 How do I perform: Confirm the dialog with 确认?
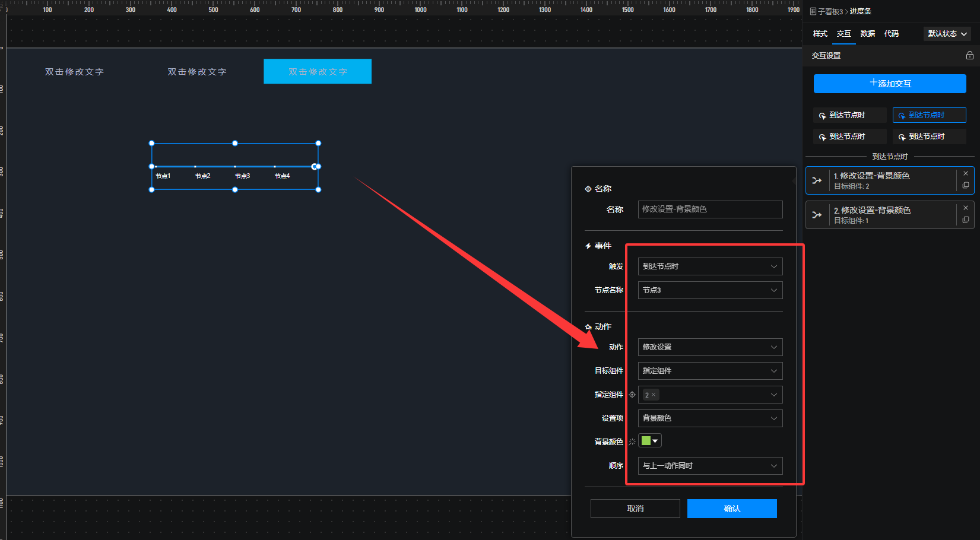tap(731, 509)
